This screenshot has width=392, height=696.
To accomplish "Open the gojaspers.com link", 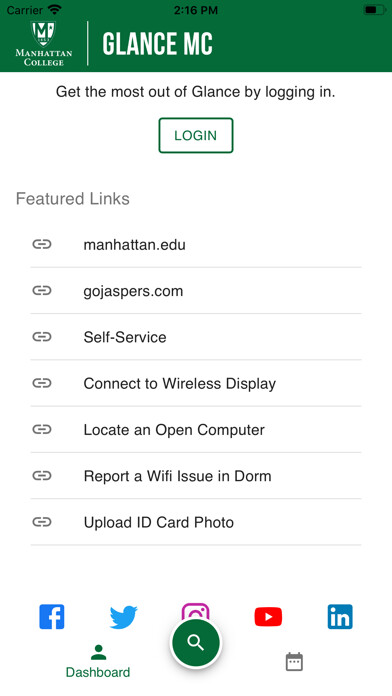I will click(x=196, y=291).
